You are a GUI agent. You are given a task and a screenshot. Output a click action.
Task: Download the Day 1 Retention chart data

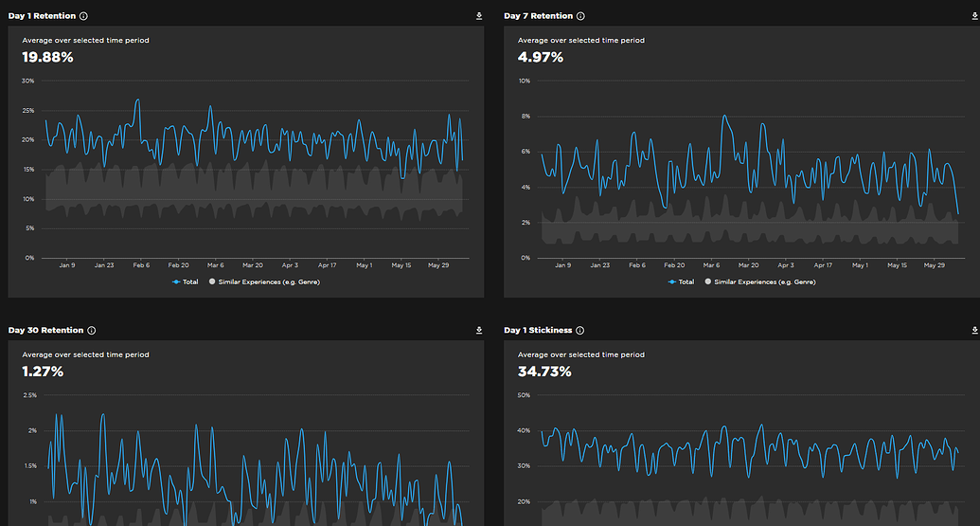click(x=479, y=16)
